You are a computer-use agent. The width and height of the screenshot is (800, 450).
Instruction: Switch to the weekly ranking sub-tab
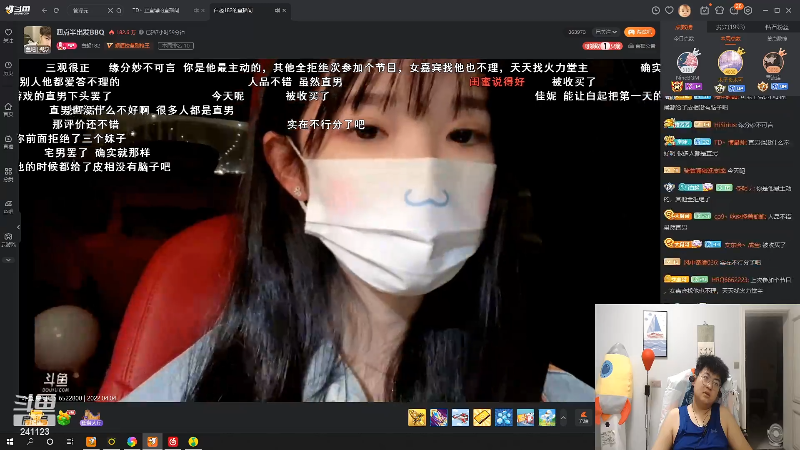tap(730, 39)
